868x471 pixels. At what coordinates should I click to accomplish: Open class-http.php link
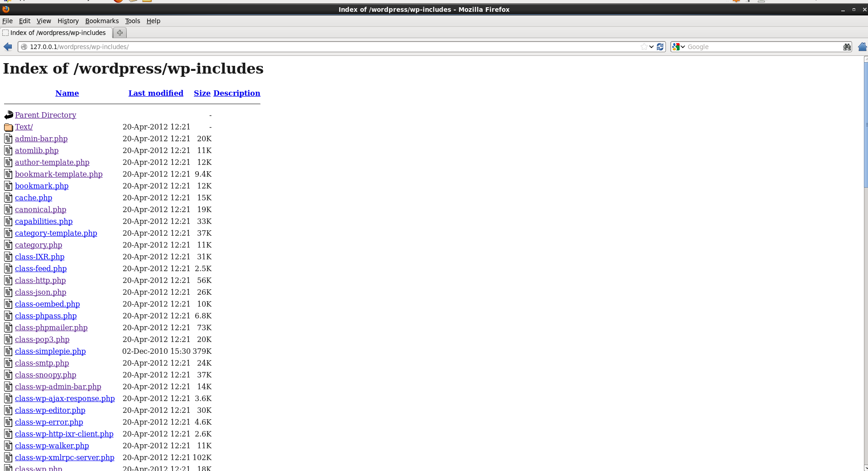(x=40, y=280)
